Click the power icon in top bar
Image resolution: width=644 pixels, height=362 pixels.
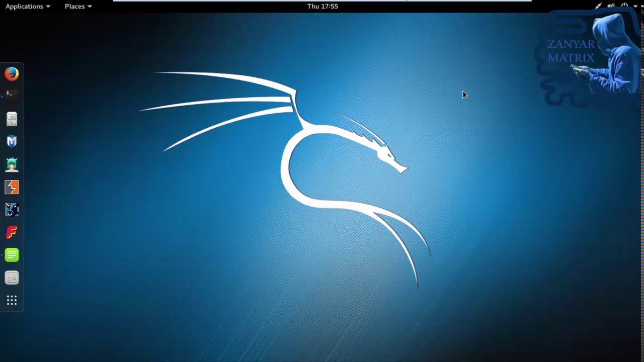pos(624,6)
